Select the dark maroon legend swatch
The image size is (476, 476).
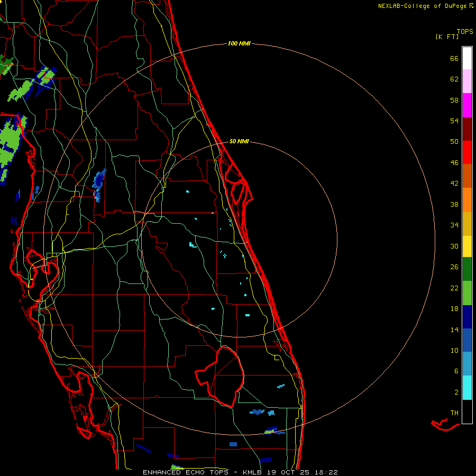tap(467, 129)
